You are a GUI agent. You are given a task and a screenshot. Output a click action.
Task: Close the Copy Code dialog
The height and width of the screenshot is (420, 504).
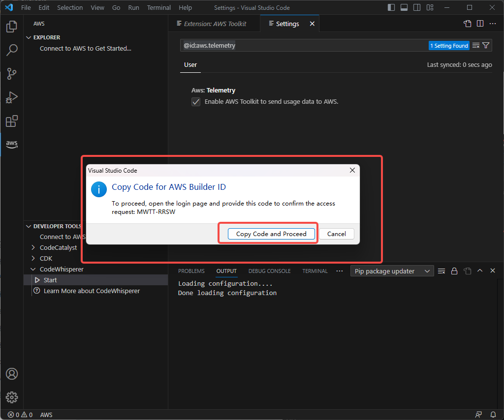352,170
